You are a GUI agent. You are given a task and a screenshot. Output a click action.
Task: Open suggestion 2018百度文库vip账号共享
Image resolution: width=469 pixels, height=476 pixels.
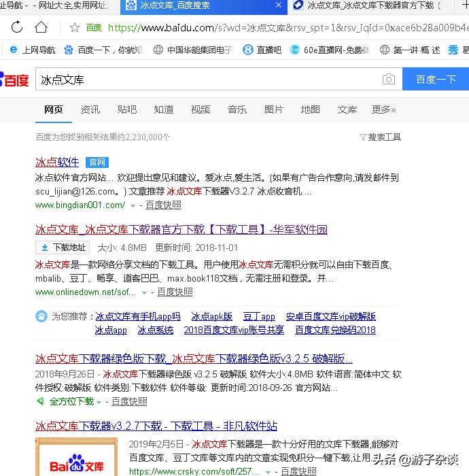coord(234,330)
